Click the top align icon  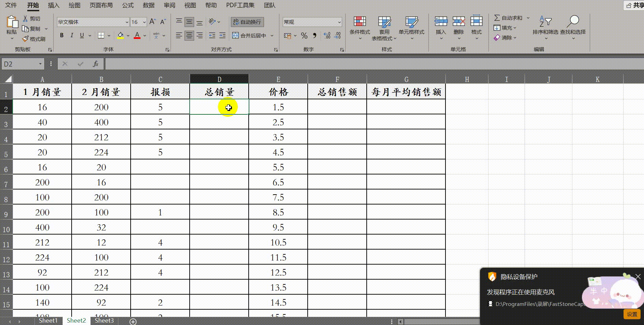(179, 22)
